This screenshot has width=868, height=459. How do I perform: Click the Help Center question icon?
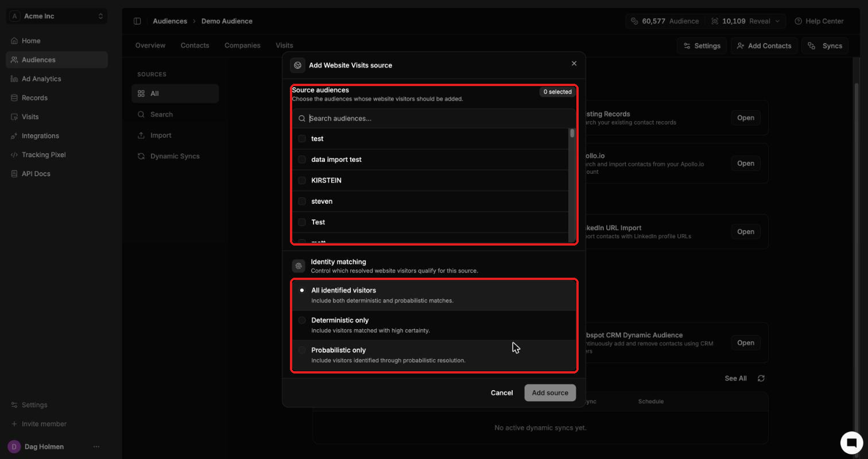[x=798, y=21]
